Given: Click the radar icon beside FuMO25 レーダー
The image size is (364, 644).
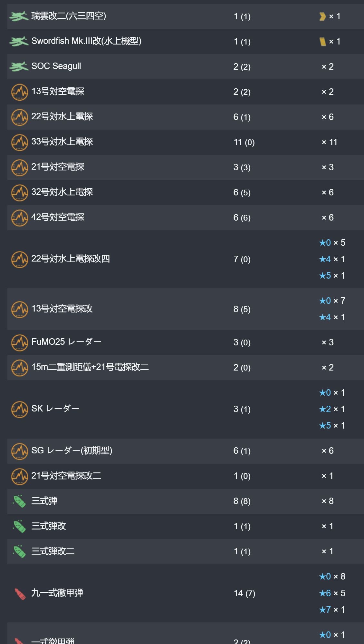Looking at the screenshot, I should point(20,342).
